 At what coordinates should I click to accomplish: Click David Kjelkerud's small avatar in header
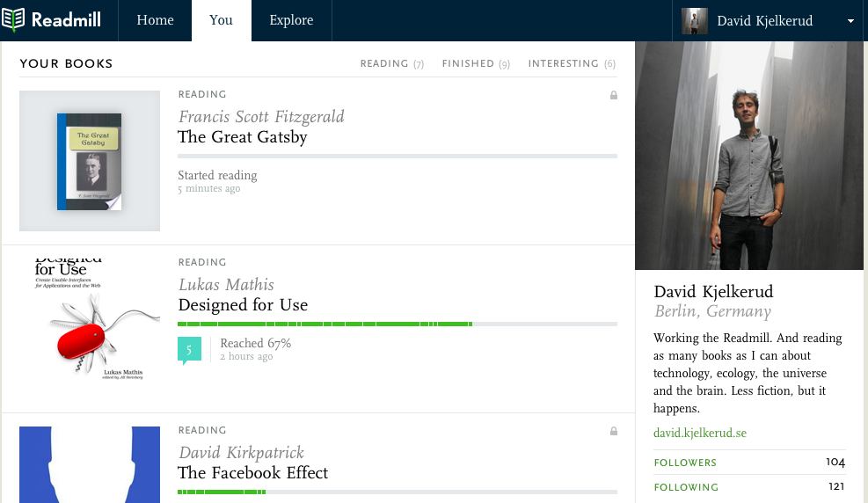tap(694, 21)
